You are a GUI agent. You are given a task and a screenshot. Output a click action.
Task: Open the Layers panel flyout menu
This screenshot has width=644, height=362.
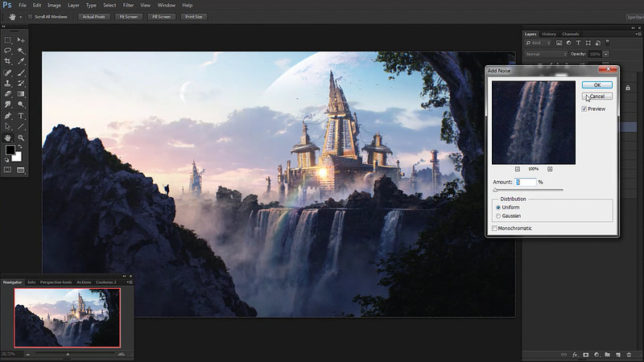tap(638, 34)
